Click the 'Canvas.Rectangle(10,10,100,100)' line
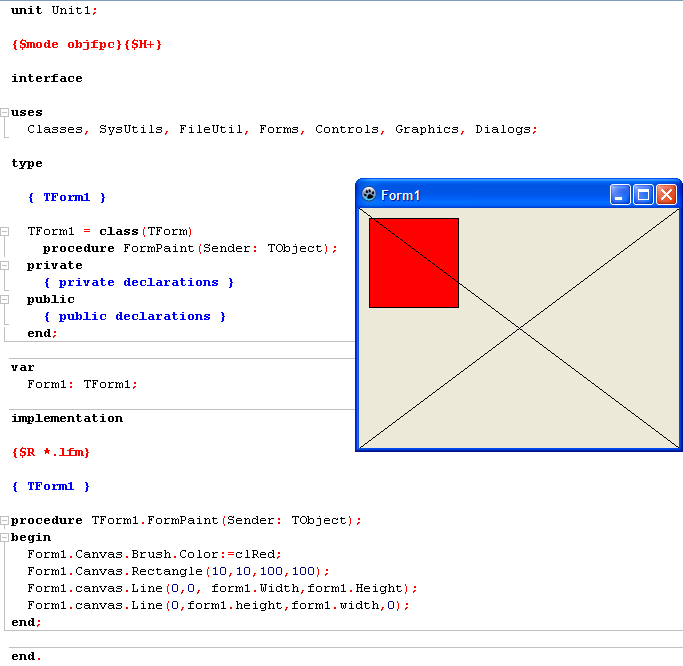683x666 pixels. coord(178,571)
